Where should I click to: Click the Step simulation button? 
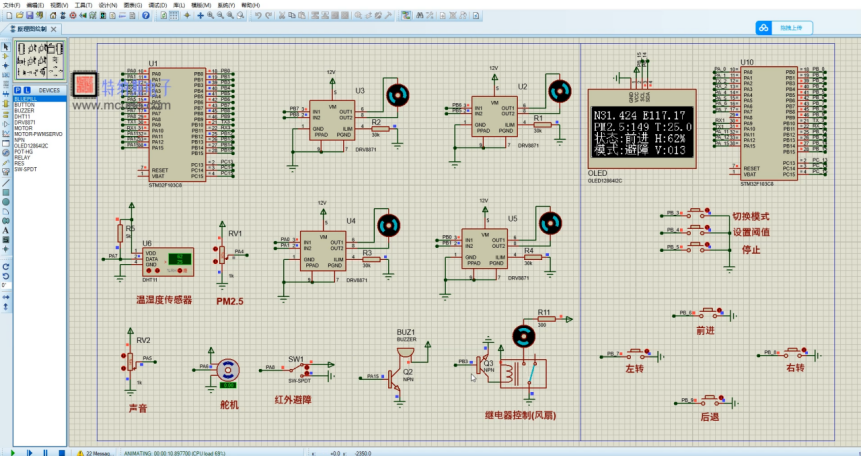30,453
